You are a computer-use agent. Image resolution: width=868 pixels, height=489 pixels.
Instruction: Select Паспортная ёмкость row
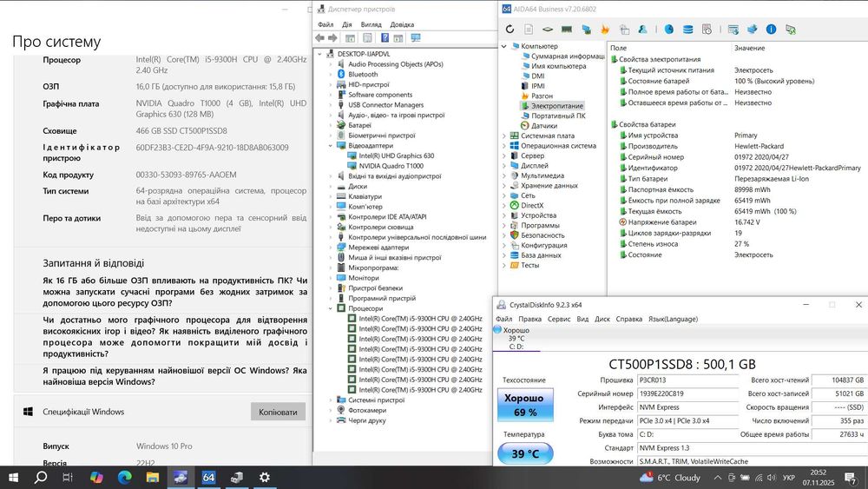pos(736,189)
